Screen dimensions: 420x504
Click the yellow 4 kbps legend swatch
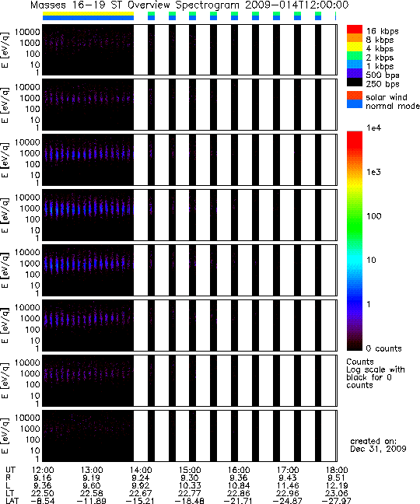(355, 47)
